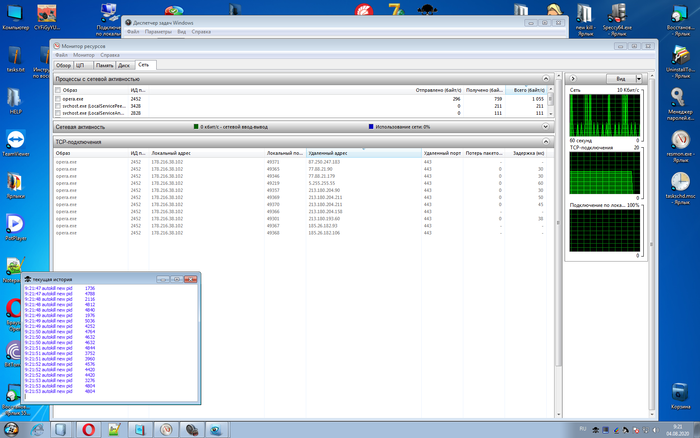Click the Windows Start button

[11, 429]
